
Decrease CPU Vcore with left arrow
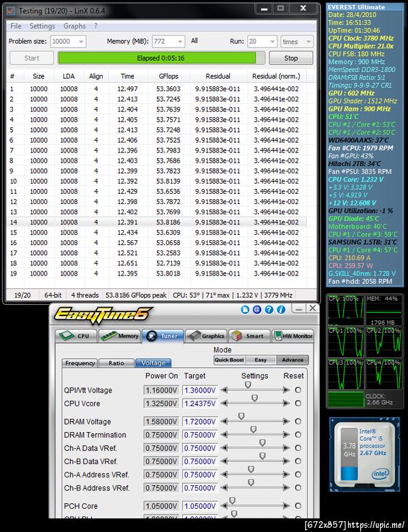click(x=224, y=403)
